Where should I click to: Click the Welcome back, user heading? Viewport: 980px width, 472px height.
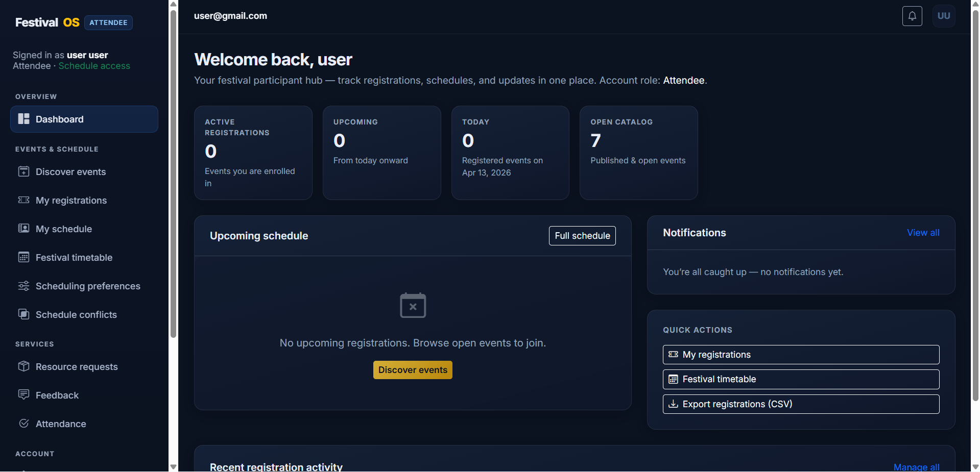click(273, 60)
